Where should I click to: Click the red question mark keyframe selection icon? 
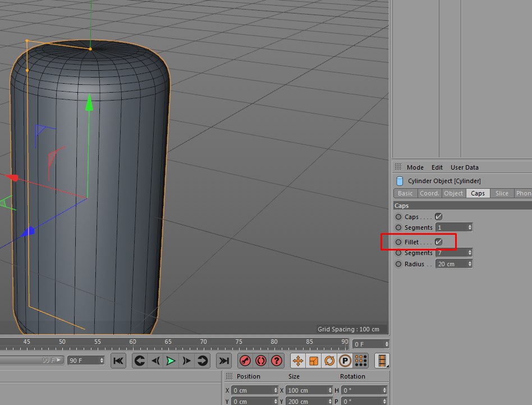[x=276, y=361]
